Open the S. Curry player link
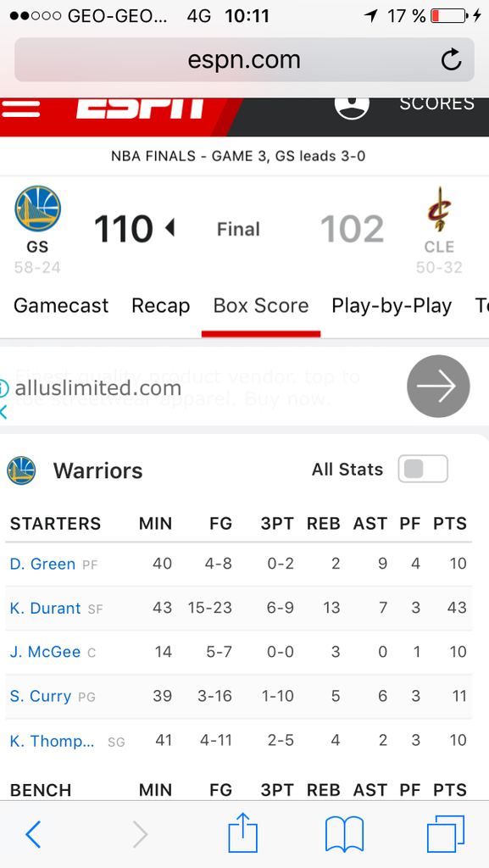Screen dimensions: 489x868 tap(41, 696)
